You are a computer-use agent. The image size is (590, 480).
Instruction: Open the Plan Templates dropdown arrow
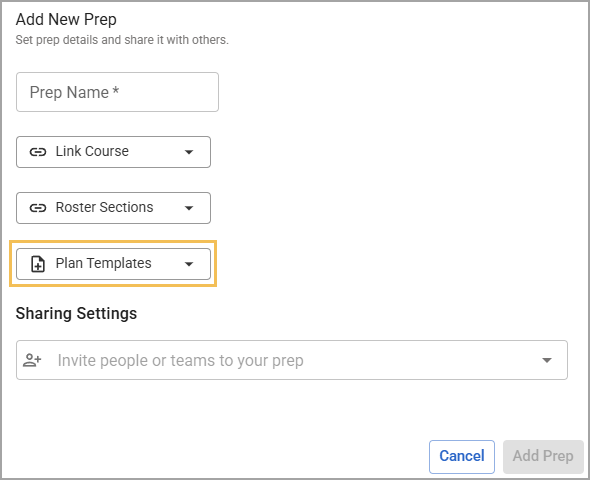[189, 264]
